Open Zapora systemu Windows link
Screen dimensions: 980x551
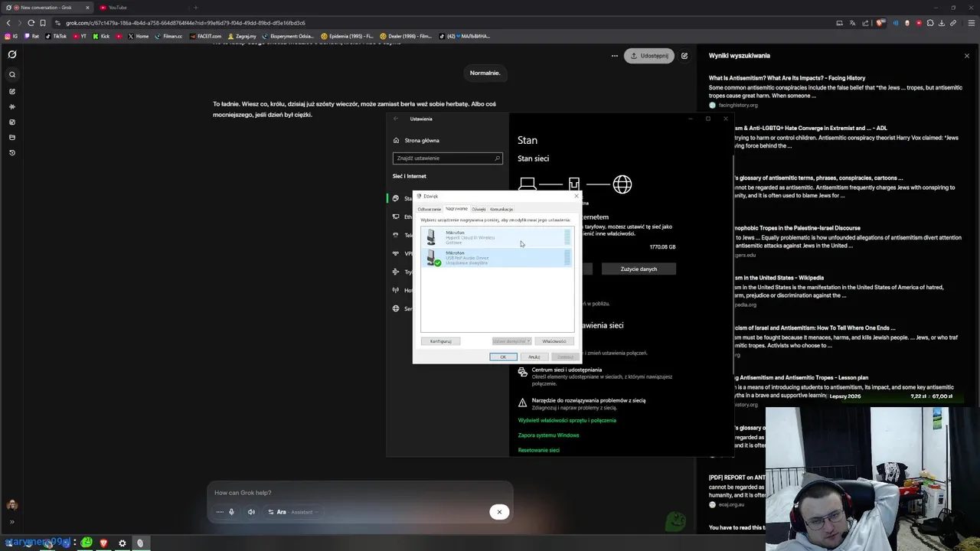(548, 435)
